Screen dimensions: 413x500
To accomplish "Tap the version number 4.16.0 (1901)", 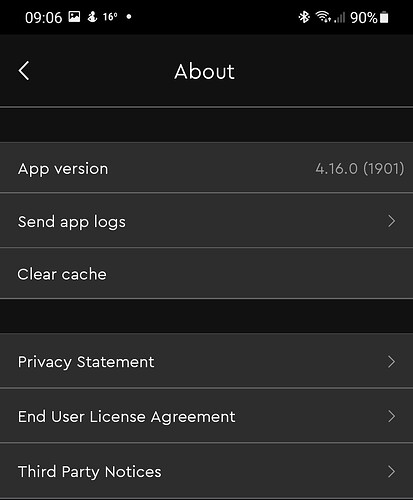I will [x=360, y=168].
